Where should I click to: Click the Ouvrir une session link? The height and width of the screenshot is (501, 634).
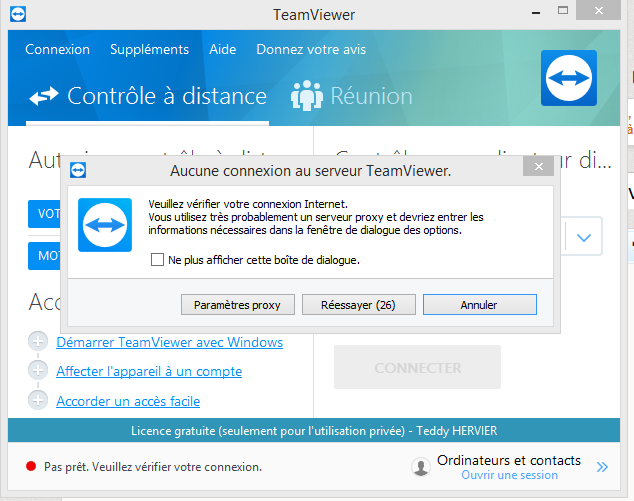coord(509,475)
